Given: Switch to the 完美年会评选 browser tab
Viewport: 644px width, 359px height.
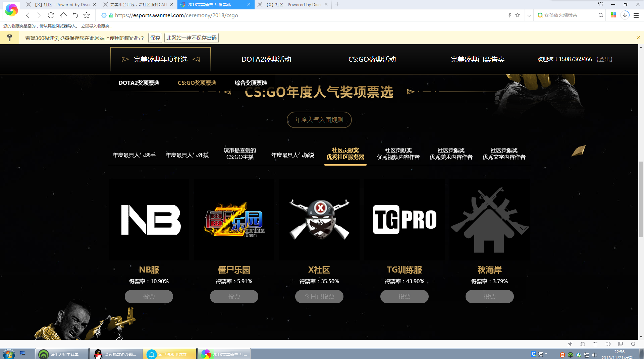Looking at the screenshot, I should click(138, 4).
